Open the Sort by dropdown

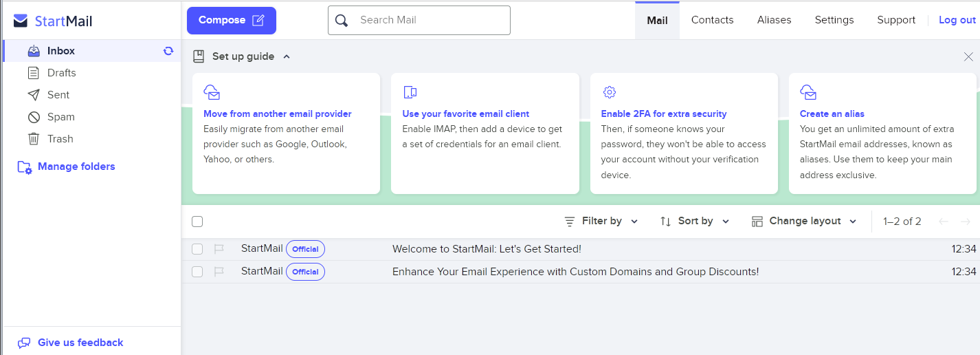point(695,221)
